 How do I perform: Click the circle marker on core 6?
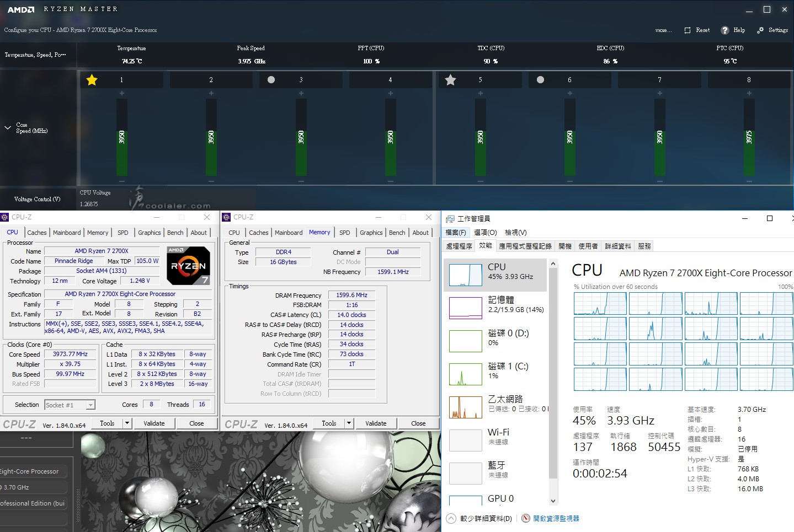click(540, 79)
